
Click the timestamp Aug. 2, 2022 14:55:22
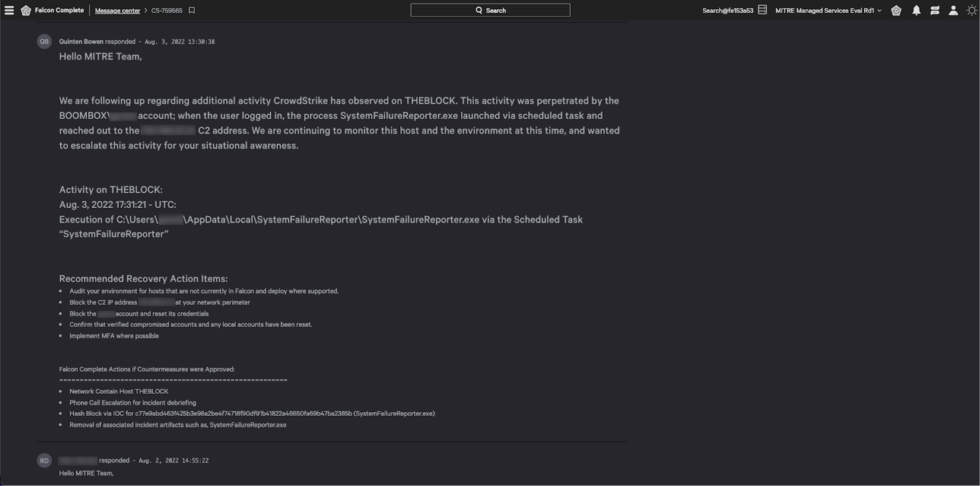[x=173, y=461]
